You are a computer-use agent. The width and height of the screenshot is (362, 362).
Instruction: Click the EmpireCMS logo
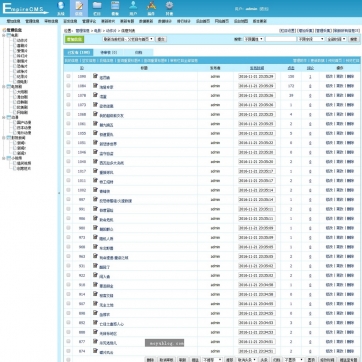click(x=25, y=9)
